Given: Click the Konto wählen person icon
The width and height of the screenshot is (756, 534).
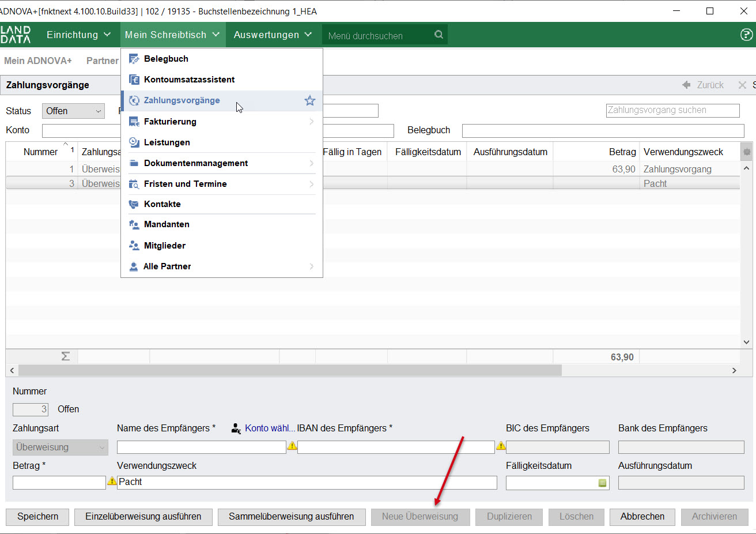Looking at the screenshot, I should point(236,428).
